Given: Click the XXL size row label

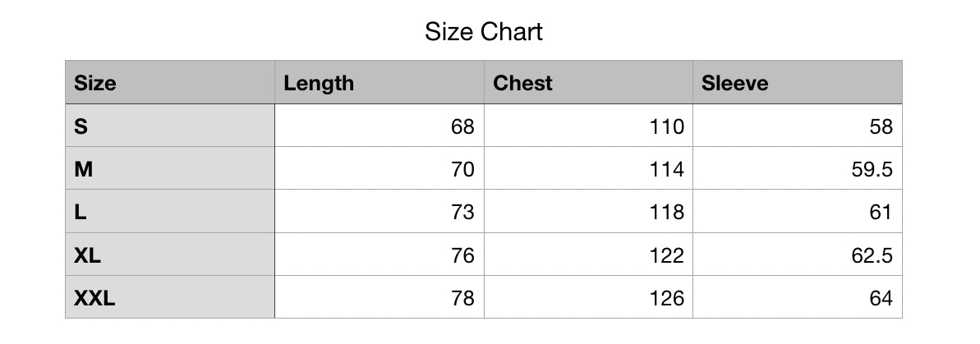Looking at the screenshot, I should pyautogui.click(x=94, y=298).
